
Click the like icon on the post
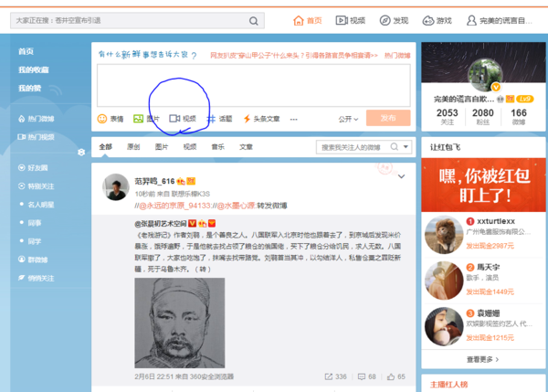tap(390, 376)
